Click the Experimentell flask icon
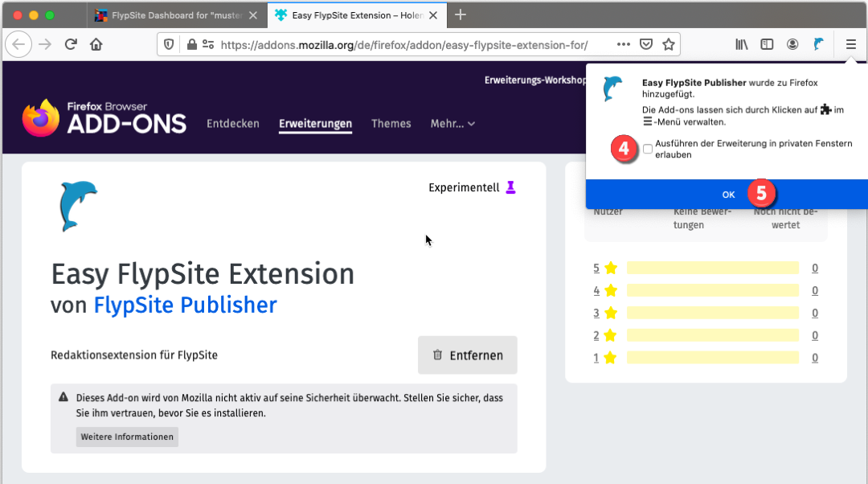Screen dimensions: 868x484 510,187
